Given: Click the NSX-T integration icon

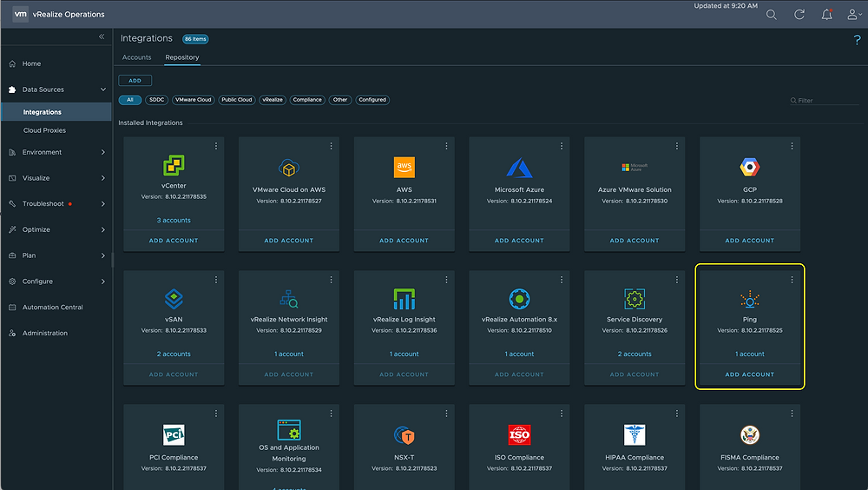Looking at the screenshot, I should tap(404, 435).
